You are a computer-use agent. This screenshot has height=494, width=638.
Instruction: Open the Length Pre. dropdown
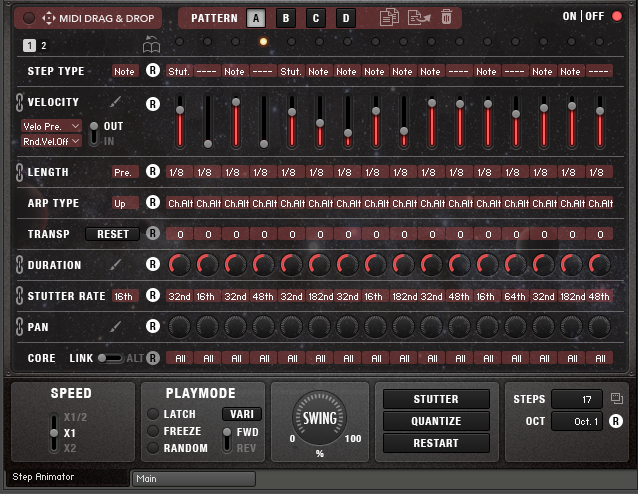click(x=125, y=172)
